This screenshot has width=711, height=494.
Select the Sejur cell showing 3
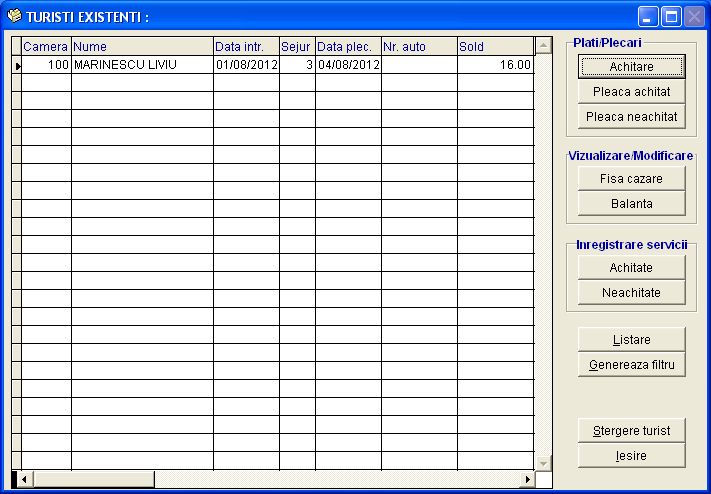point(297,65)
